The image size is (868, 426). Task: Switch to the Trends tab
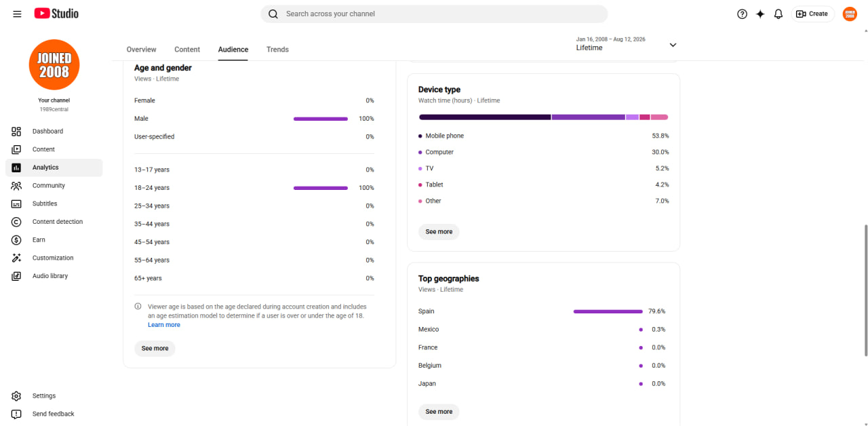[x=277, y=50]
